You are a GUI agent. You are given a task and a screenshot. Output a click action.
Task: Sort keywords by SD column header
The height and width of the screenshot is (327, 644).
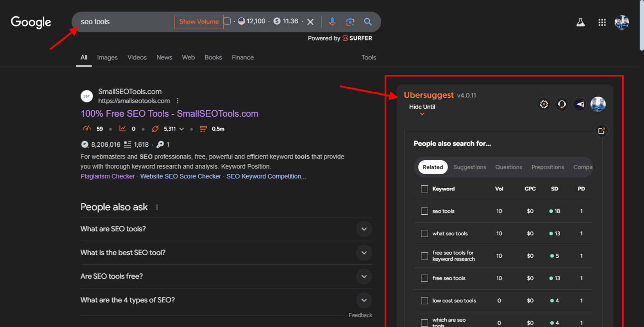coord(554,189)
